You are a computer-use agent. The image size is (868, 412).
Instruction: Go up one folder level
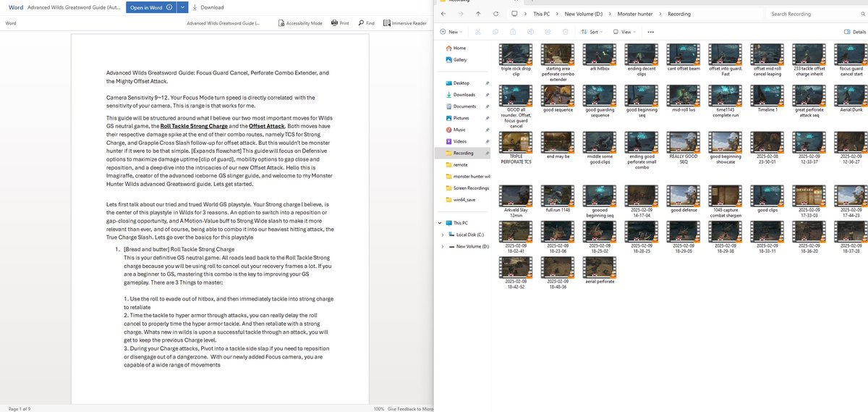coord(477,14)
